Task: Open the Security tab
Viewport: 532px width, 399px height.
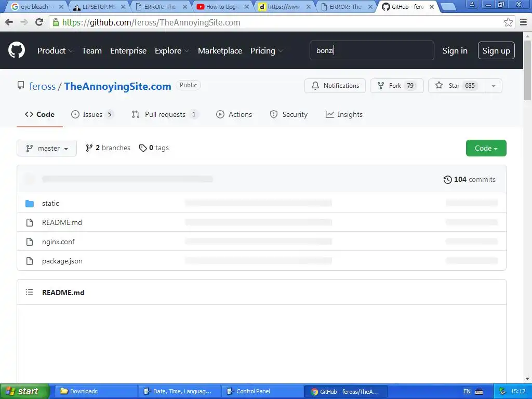Action: [x=289, y=115]
